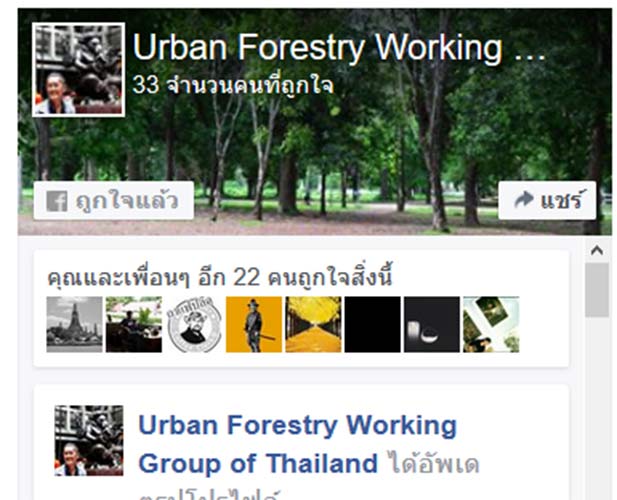Image resolution: width=617 pixels, height=500 pixels.
Task: Click the dark avatar with white cup
Action: [432, 325]
